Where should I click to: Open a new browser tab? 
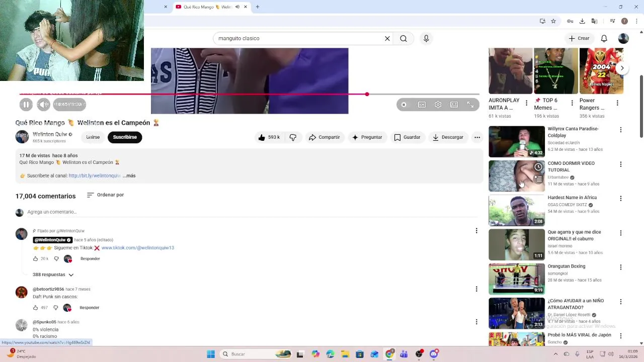[258, 7]
